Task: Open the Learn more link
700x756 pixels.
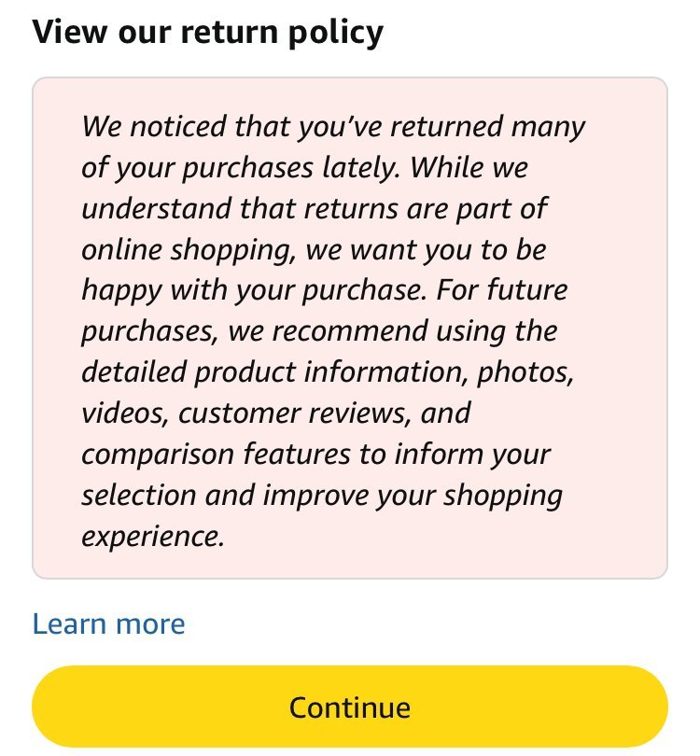Action: [108, 623]
